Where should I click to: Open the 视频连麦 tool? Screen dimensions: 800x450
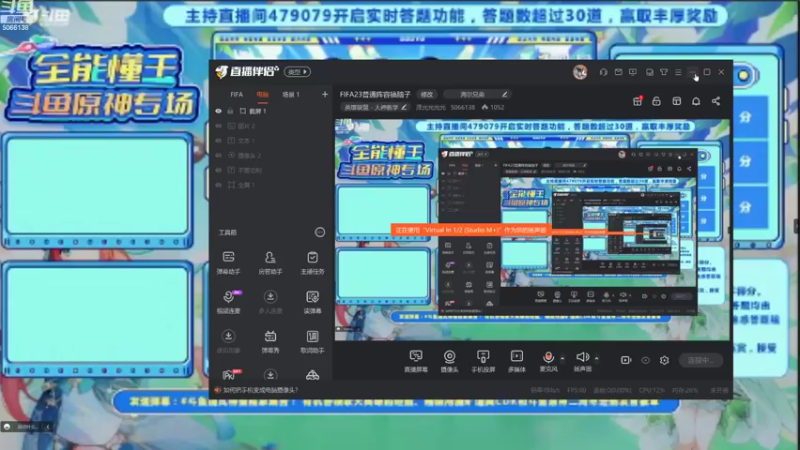point(229,302)
